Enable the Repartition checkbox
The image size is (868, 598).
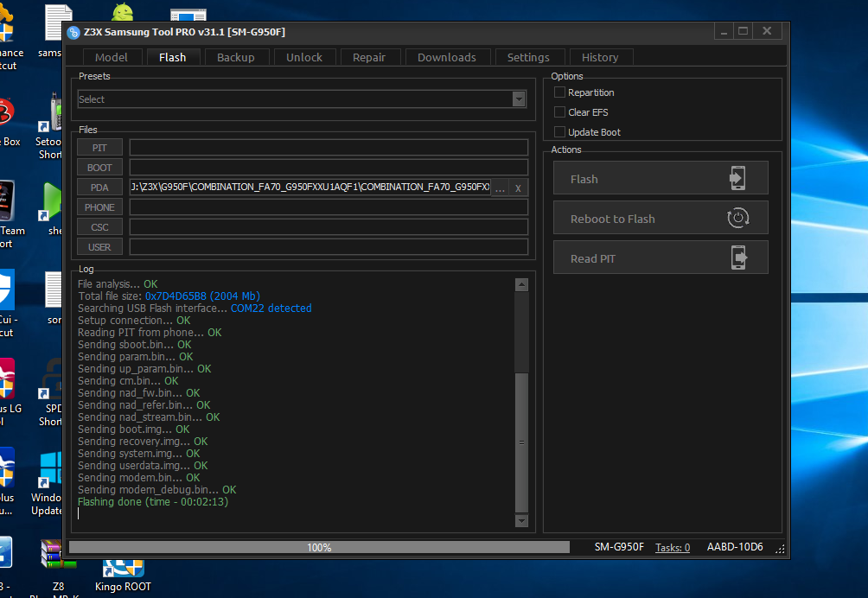(559, 92)
